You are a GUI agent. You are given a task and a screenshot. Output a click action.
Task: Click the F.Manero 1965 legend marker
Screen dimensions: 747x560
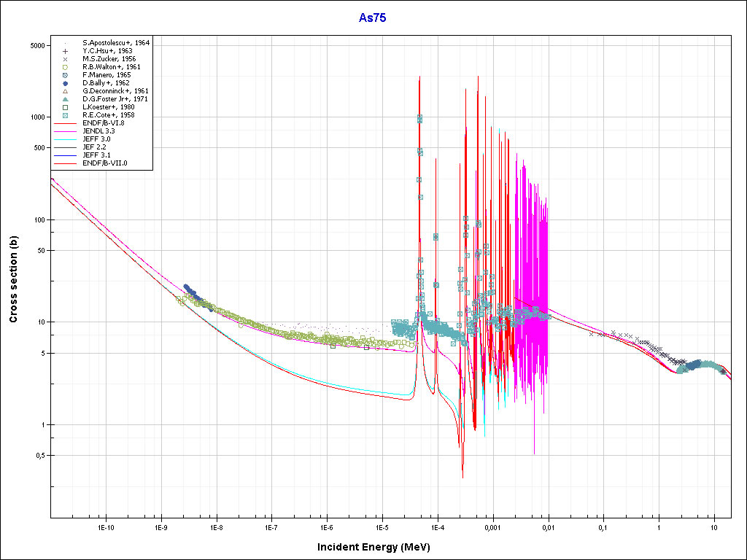point(65,75)
